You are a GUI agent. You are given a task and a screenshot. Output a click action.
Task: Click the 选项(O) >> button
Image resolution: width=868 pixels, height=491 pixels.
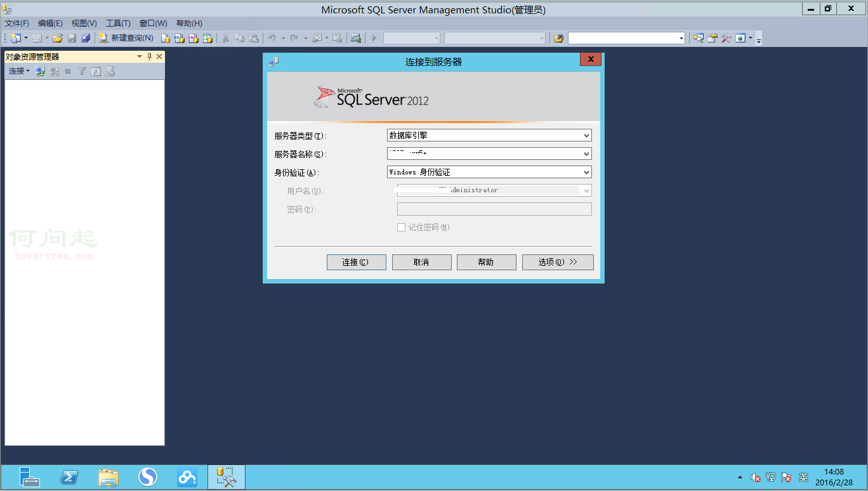[558, 262]
